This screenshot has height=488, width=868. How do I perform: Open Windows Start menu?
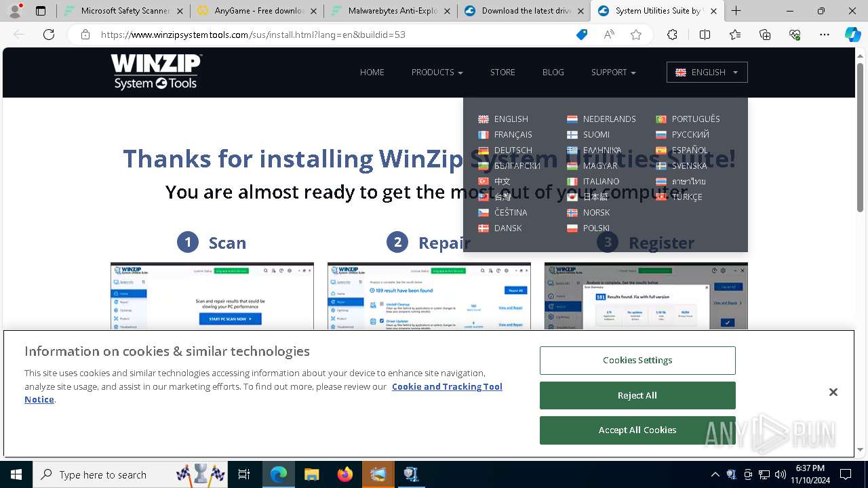pos(16,474)
